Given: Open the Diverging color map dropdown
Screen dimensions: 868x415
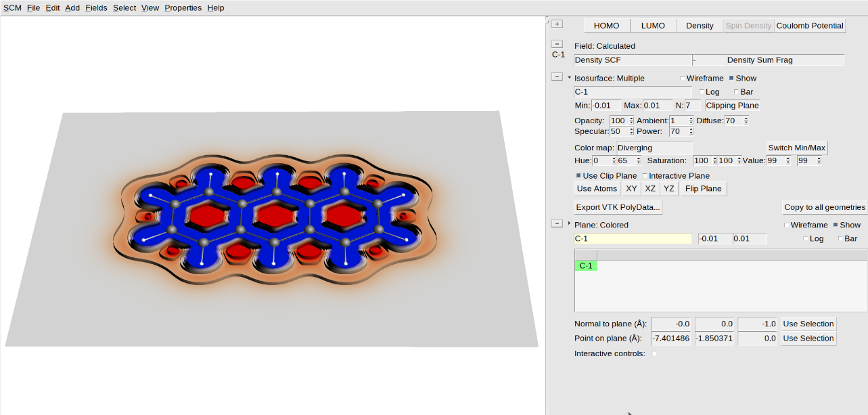Looking at the screenshot, I should point(654,148).
